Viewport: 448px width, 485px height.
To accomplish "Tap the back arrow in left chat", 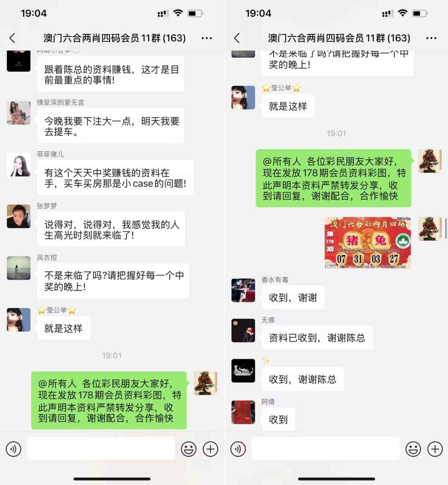I will [x=12, y=38].
